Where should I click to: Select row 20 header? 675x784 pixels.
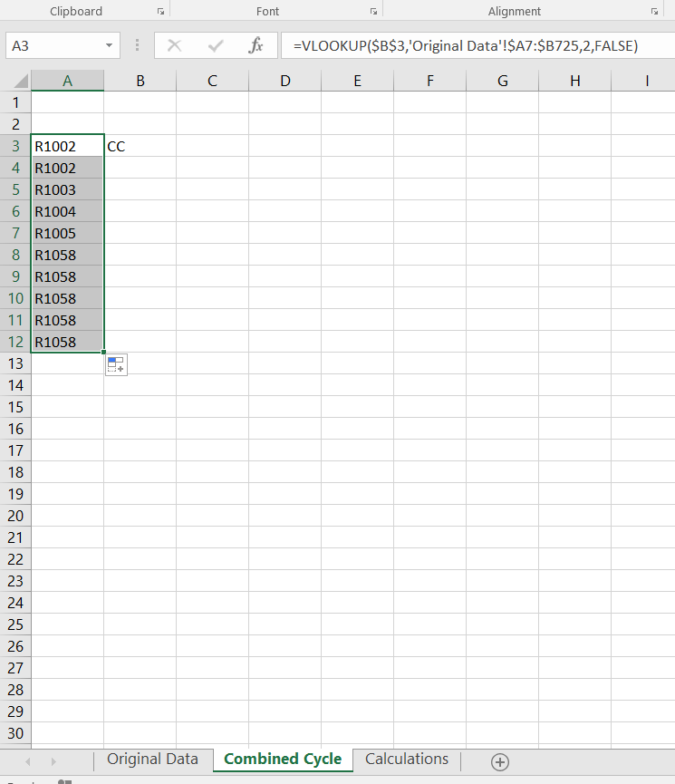click(x=15, y=516)
